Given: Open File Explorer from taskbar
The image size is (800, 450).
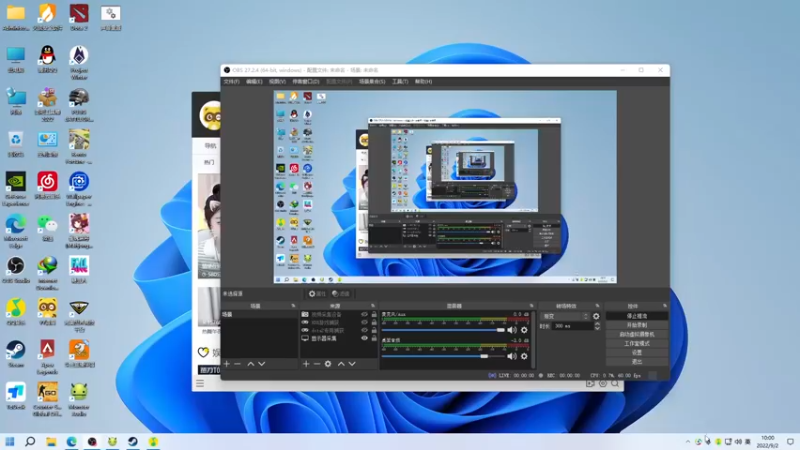Looking at the screenshot, I should click(51, 441).
